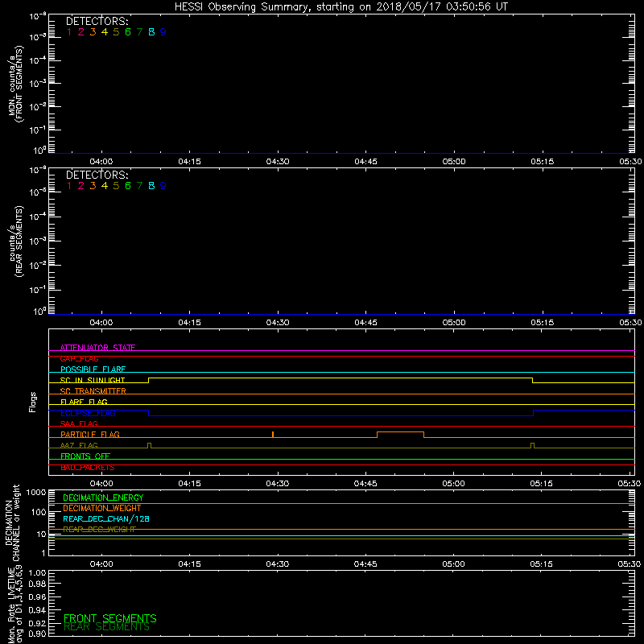Click the ATTENUATOR_STATE flag label
644x644 pixels.
click(97, 348)
